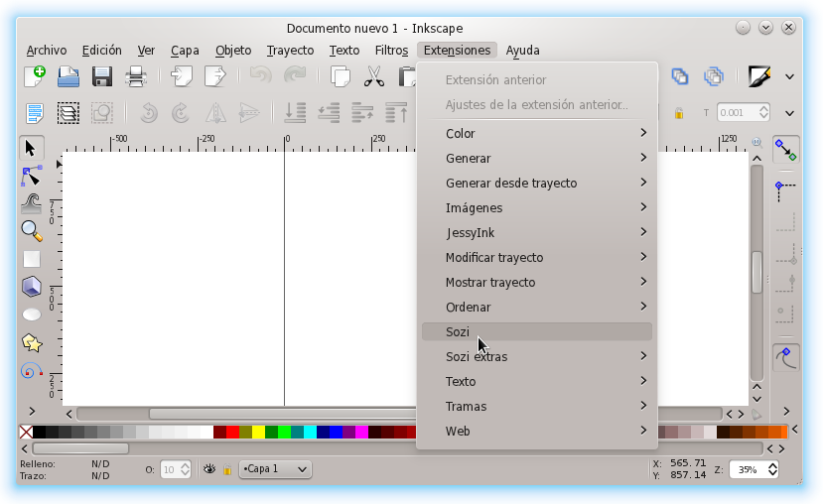Copy the selection with the copy icon
The width and height of the screenshot is (823, 504).
click(341, 76)
